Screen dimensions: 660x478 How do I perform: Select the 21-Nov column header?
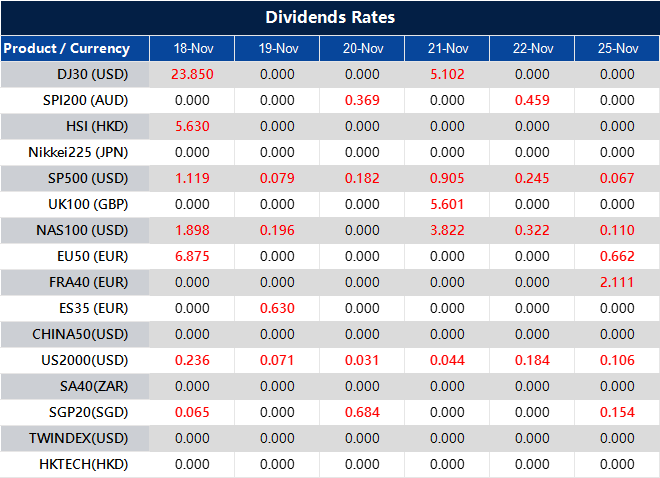coord(447,48)
